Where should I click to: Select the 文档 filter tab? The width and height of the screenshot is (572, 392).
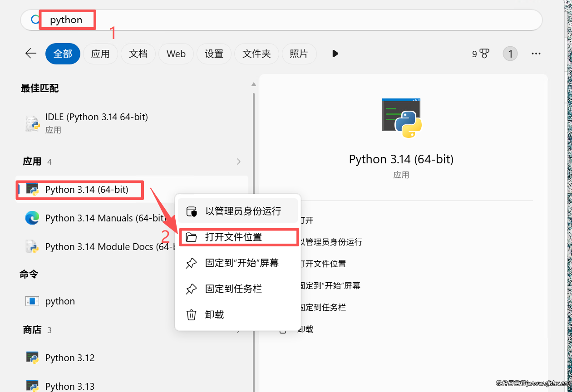tap(138, 54)
